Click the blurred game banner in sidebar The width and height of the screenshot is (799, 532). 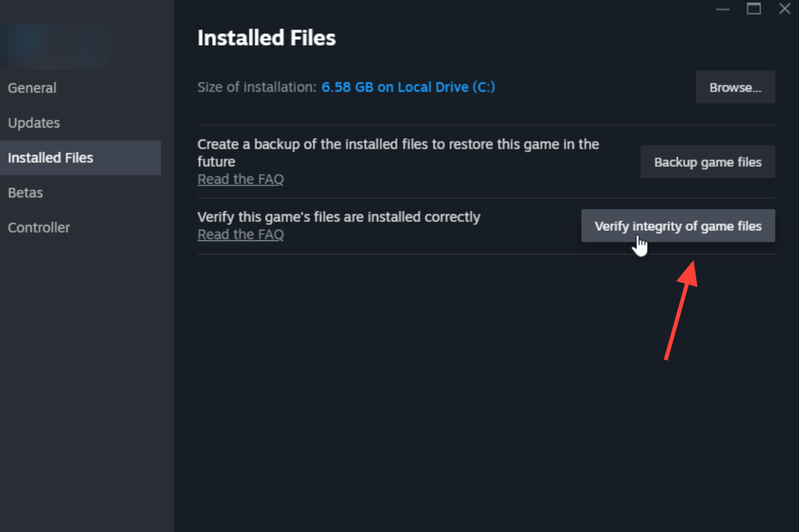(58, 47)
